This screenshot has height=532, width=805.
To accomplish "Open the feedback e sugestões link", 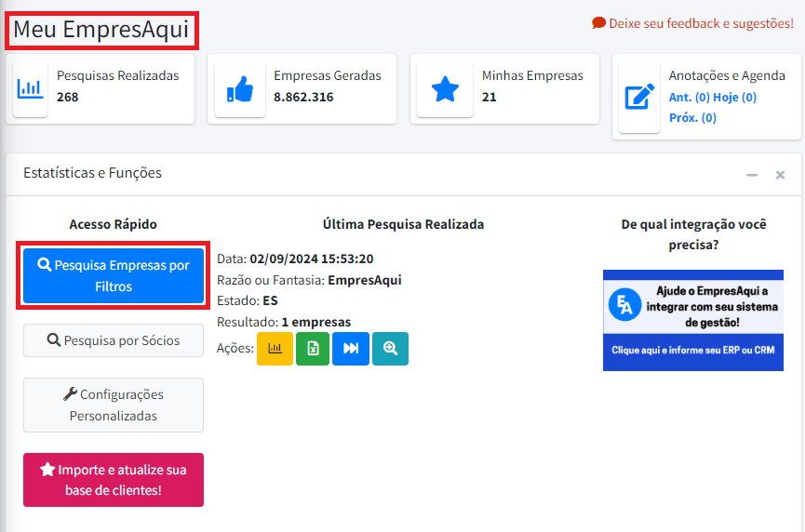I will (692, 22).
